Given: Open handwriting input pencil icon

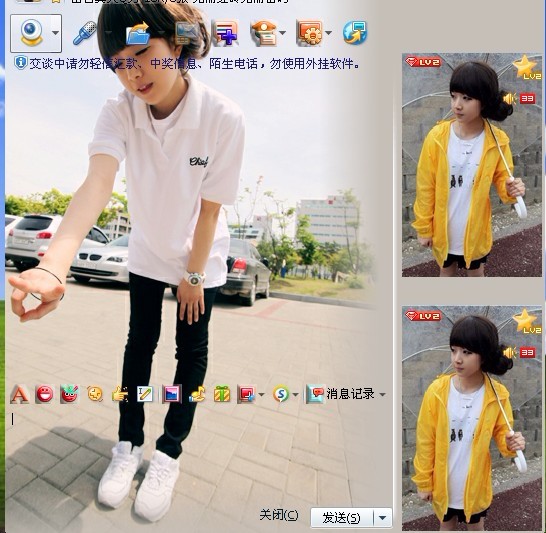Looking at the screenshot, I should [x=145, y=394].
